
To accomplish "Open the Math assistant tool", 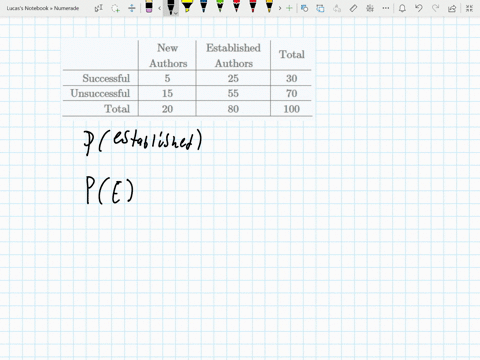I will (370, 8).
